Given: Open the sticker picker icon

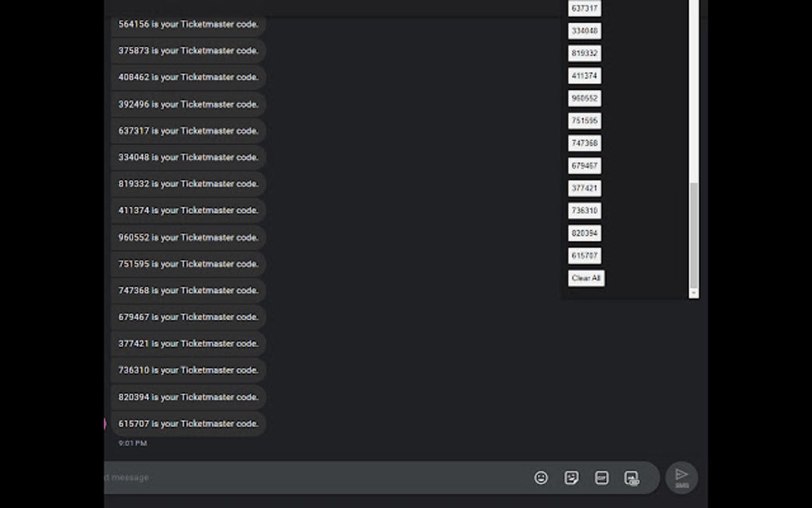Looking at the screenshot, I should (x=572, y=478).
